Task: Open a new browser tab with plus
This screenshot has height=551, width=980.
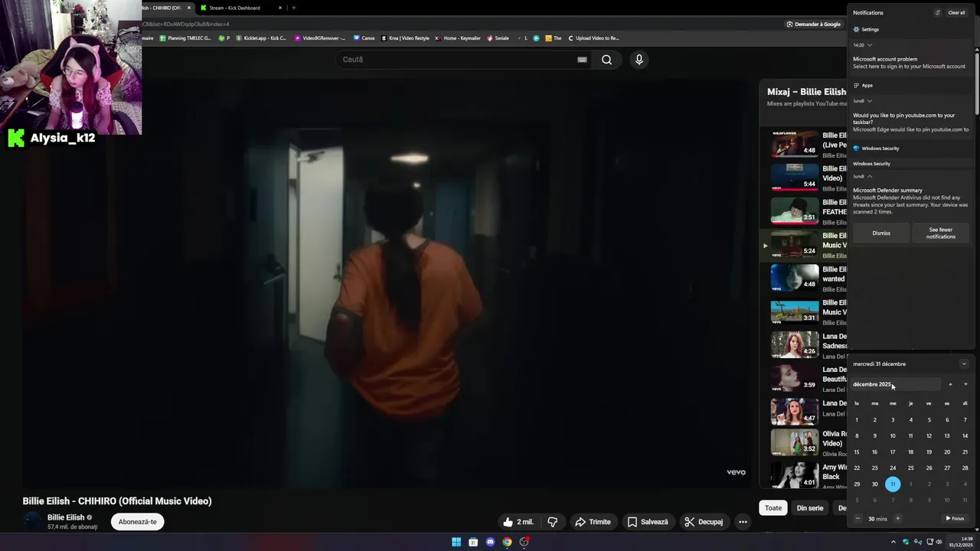Action: pyautogui.click(x=294, y=8)
